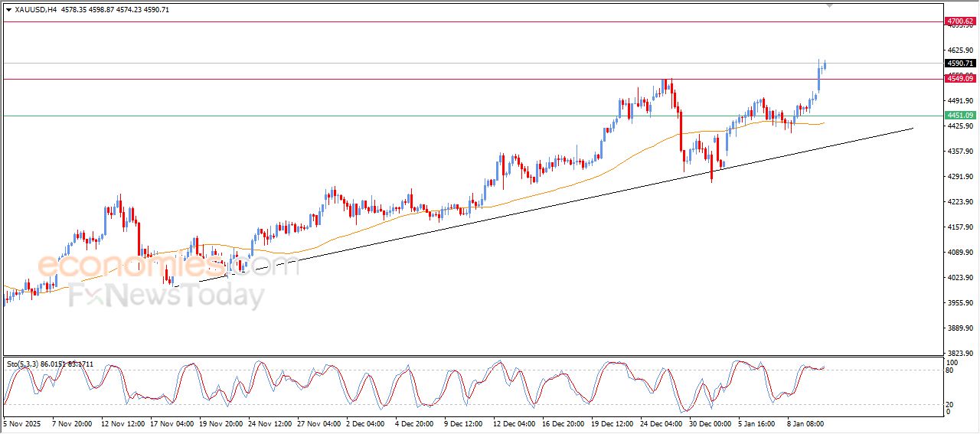Click the stochastic 80 level axis label

952,370
